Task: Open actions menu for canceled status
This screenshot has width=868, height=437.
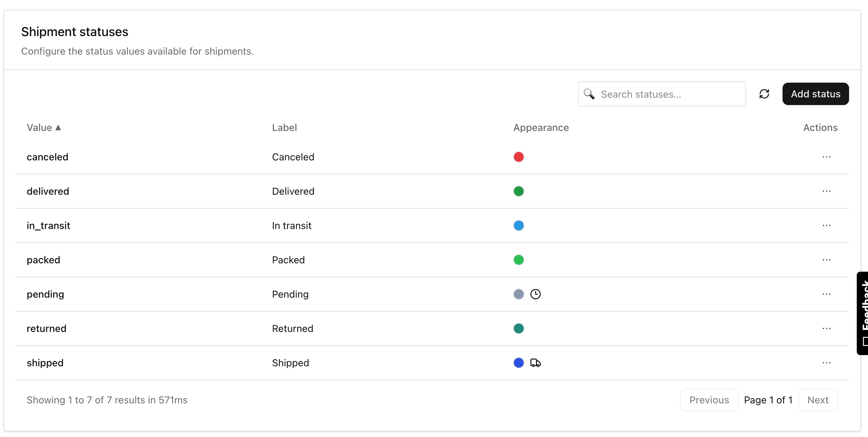Action: coord(826,157)
